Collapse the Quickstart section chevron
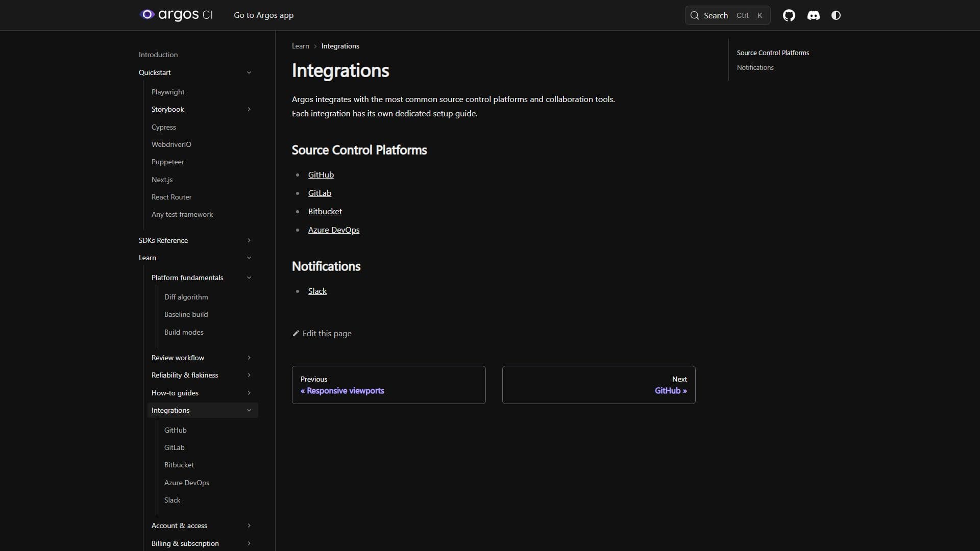 pyautogui.click(x=249, y=72)
